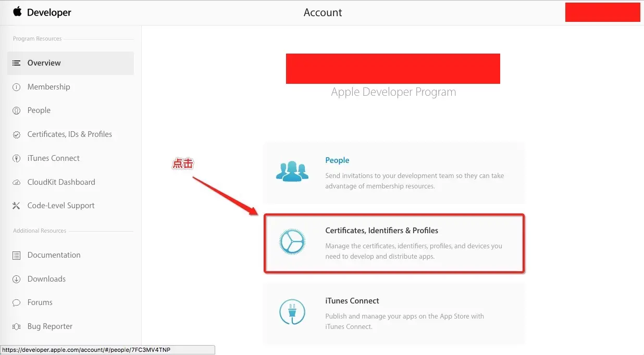644x355 pixels.
Task: Click the status bar URL text
Action: tap(85, 350)
